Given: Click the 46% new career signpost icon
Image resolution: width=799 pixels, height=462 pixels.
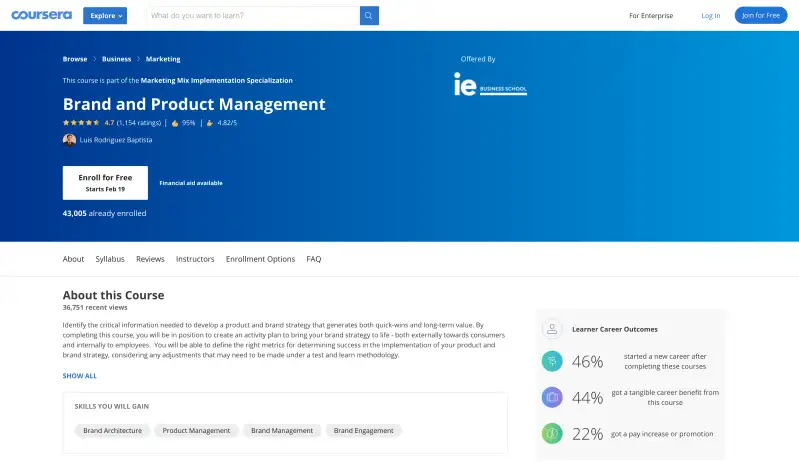Looking at the screenshot, I should pos(552,361).
